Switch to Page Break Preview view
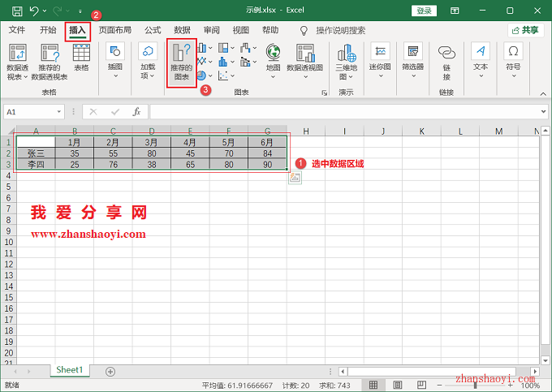This screenshot has height=392, width=552. pos(421,385)
